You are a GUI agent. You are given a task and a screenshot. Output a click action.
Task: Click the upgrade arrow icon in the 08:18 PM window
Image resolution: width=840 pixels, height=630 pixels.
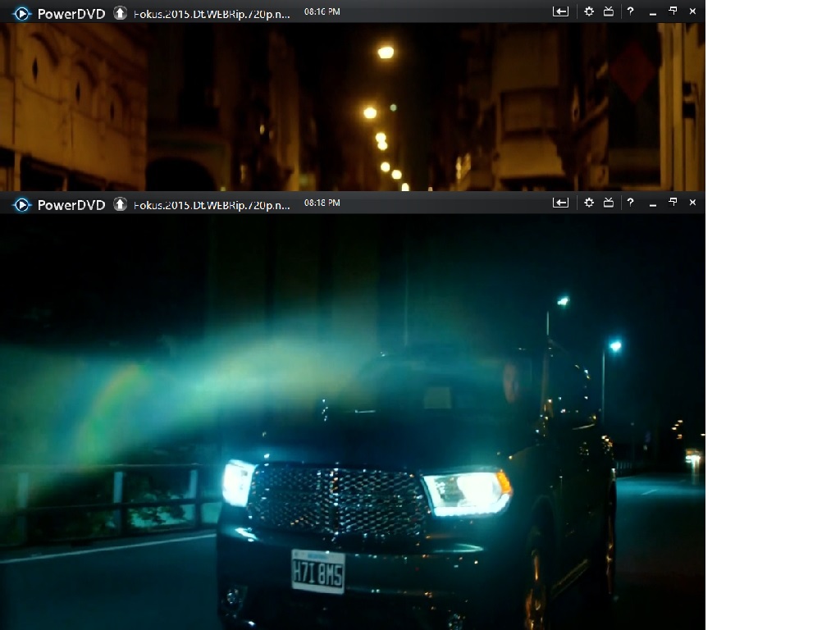[x=120, y=204]
